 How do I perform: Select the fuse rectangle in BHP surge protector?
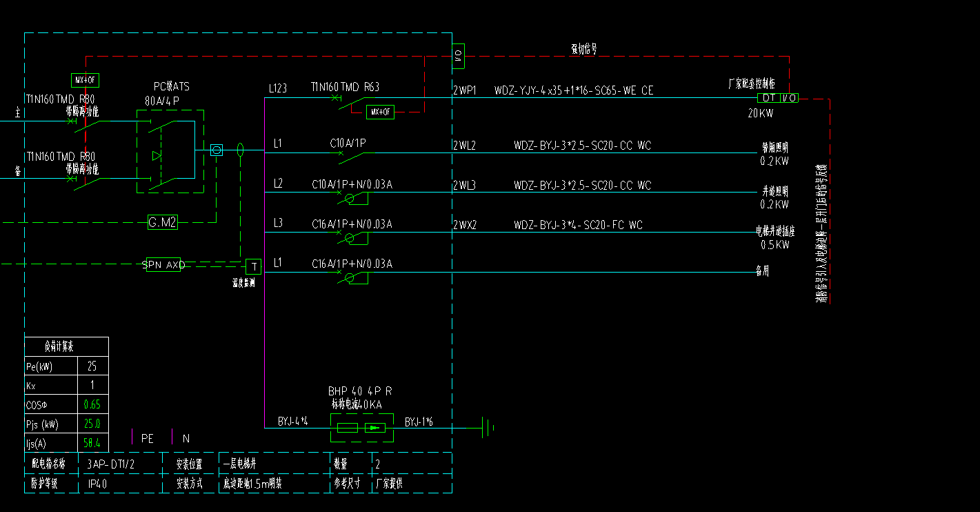(347, 428)
